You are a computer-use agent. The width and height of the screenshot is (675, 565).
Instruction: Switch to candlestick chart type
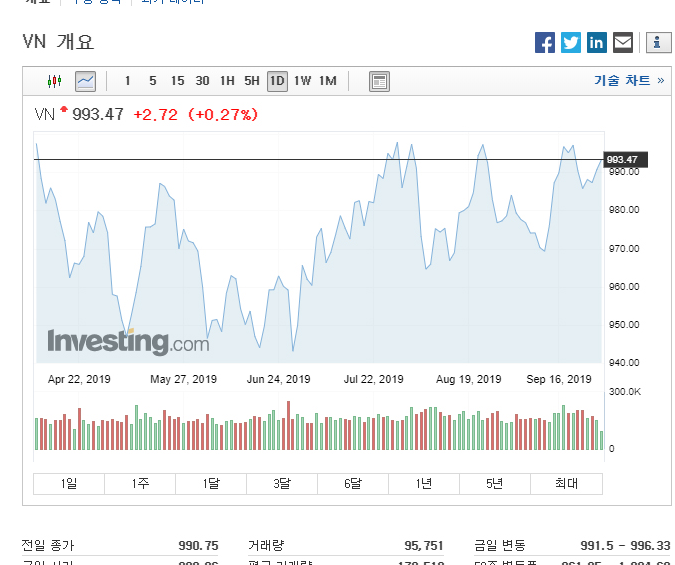click(x=55, y=81)
